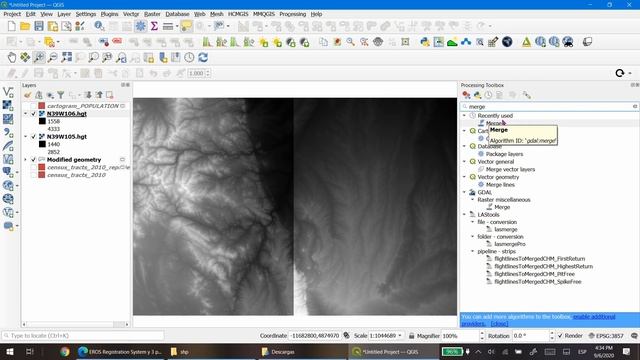Screen dimensions: 640x360
Task: Toggle visibility of census_tracts_2010_rep layer
Action: [x=34, y=167]
